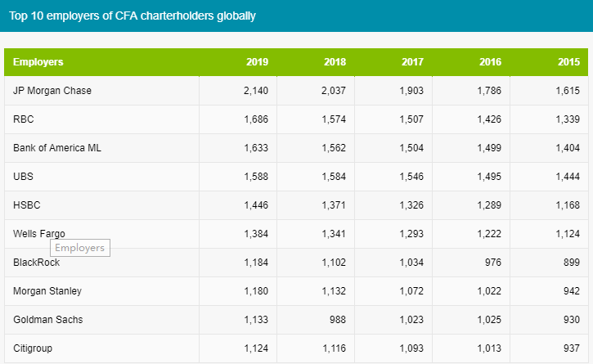593x364 pixels.
Task: Click Morgan Stanley 2019 value 1,180
Action: (256, 291)
